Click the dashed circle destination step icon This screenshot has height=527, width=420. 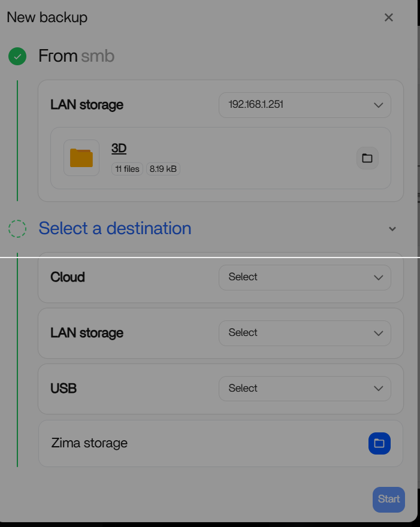pyautogui.click(x=17, y=228)
